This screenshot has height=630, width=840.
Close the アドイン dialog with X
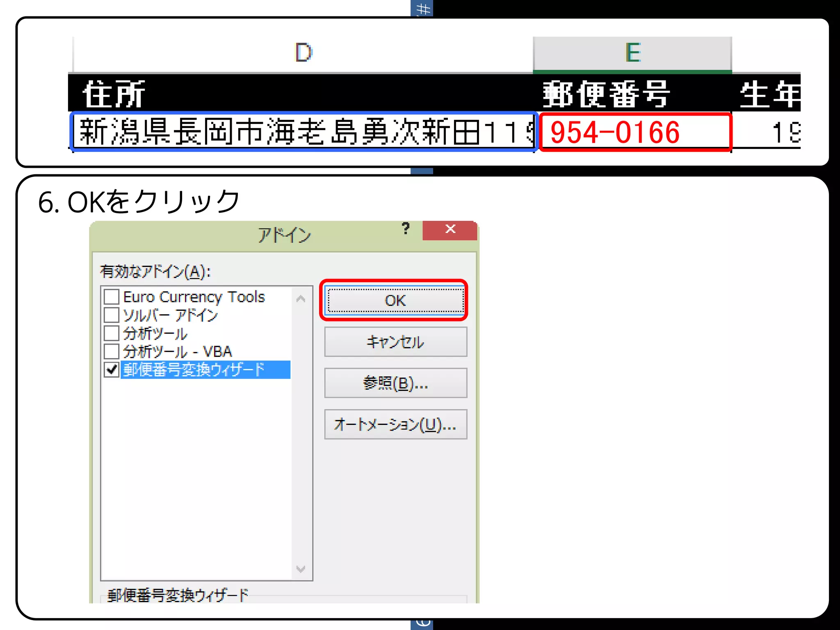point(450,230)
